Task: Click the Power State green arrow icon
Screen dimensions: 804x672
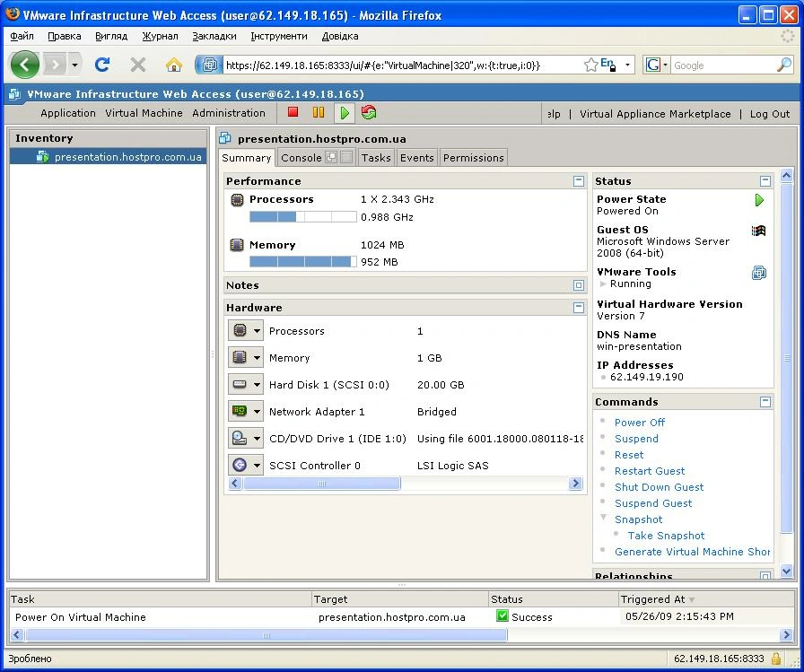Action: coord(759,200)
